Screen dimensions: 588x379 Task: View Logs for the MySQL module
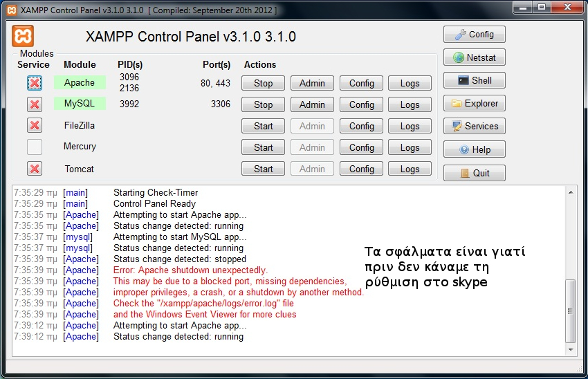410,104
